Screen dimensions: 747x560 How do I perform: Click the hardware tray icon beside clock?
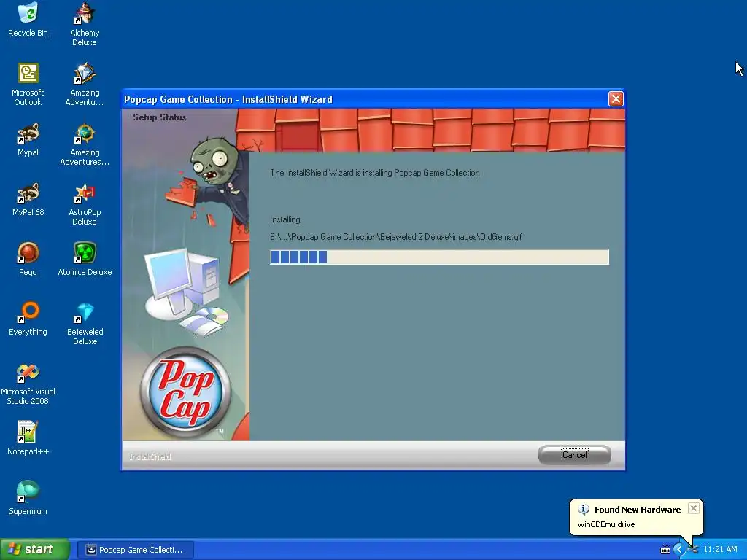click(693, 550)
